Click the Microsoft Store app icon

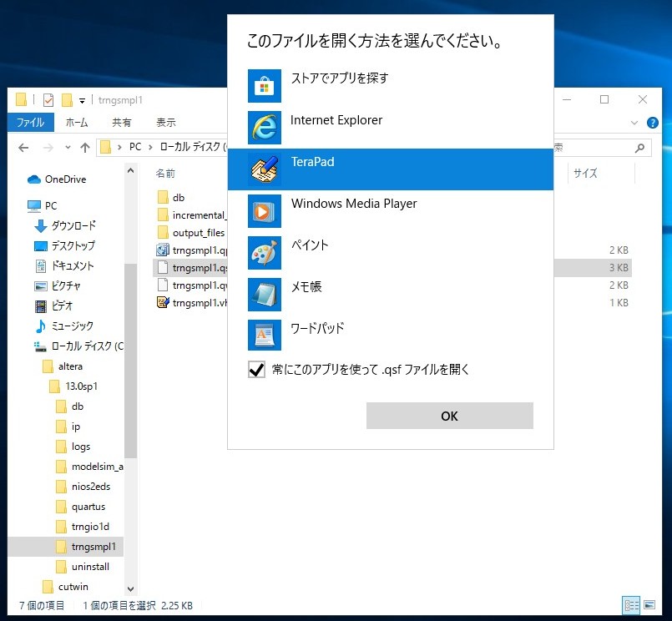tap(265, 86)
